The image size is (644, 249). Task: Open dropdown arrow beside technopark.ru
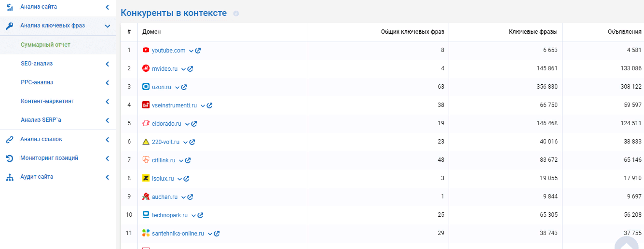click(x=193, y=215)
